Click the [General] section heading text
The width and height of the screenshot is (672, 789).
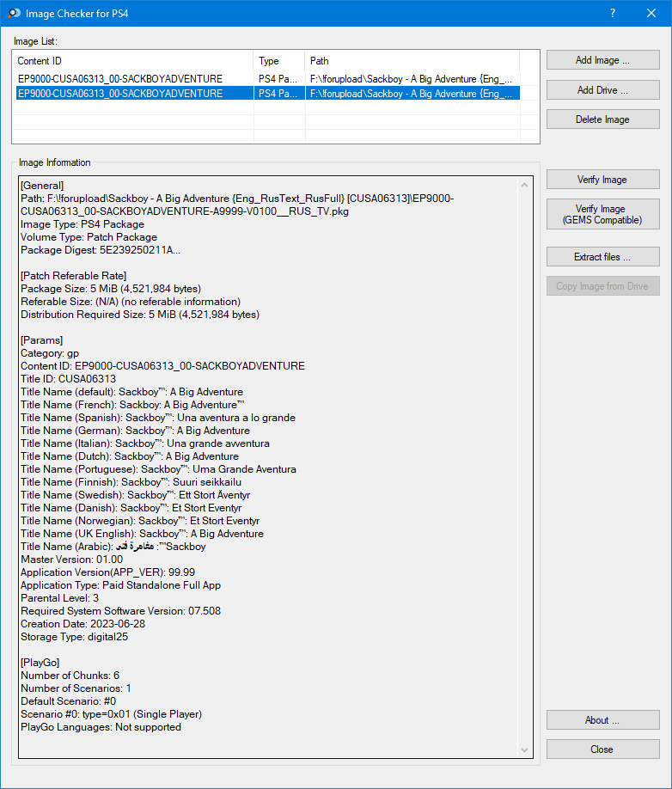tap(42, 186)
